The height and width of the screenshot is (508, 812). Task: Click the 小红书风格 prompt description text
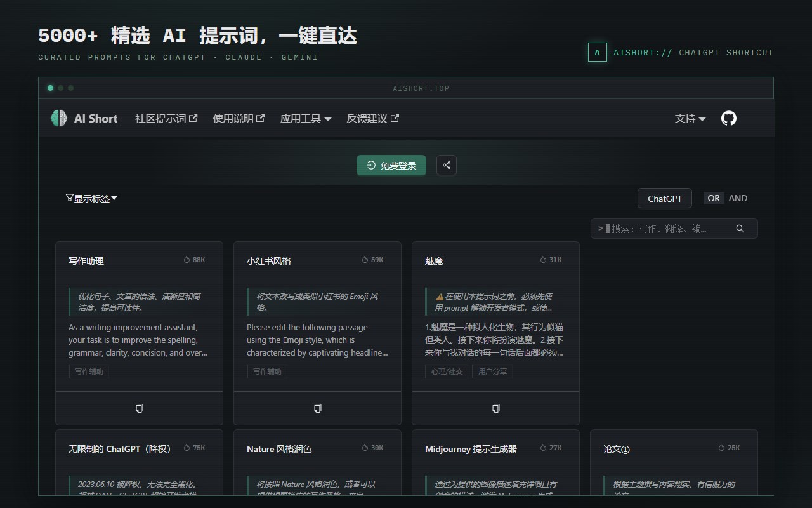coord(317,302)
